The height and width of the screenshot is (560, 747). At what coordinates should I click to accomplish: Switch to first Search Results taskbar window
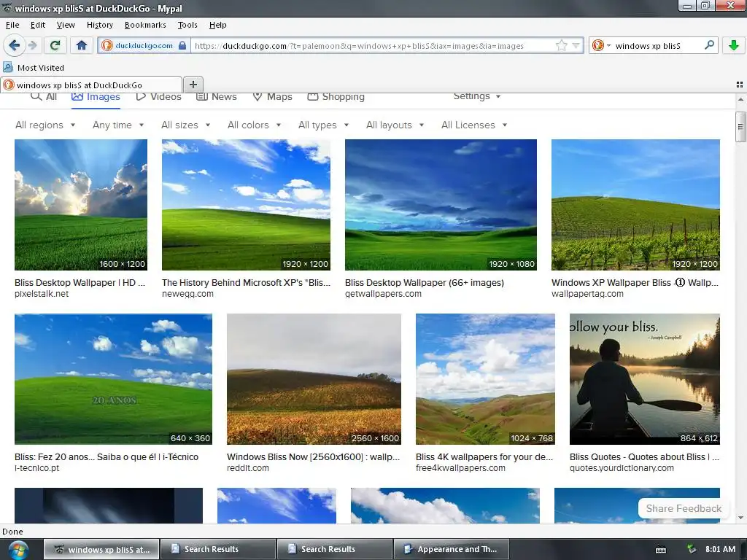pos(218,549)
